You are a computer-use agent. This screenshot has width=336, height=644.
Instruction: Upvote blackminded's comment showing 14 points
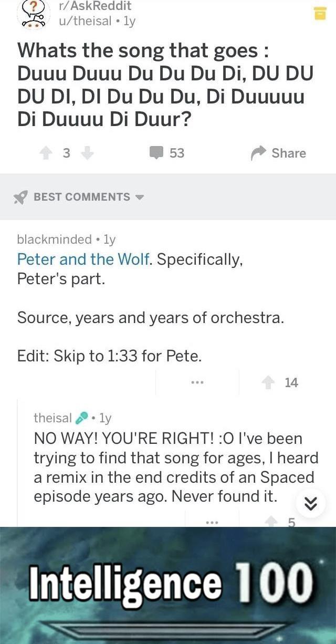click(x=269, y=382)
